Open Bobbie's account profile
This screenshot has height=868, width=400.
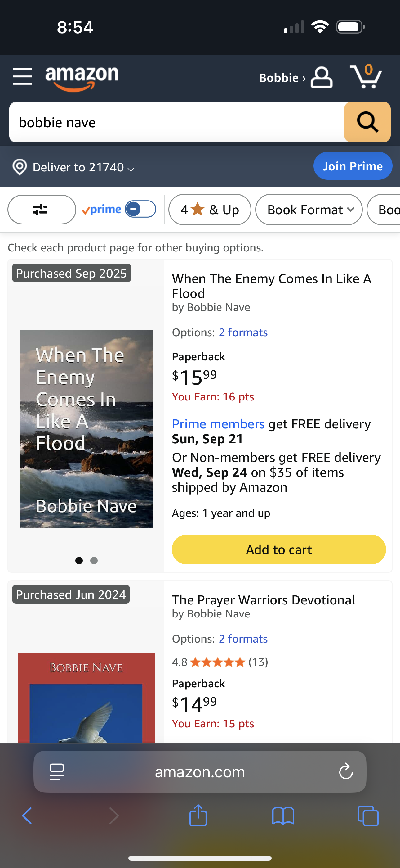295,78
